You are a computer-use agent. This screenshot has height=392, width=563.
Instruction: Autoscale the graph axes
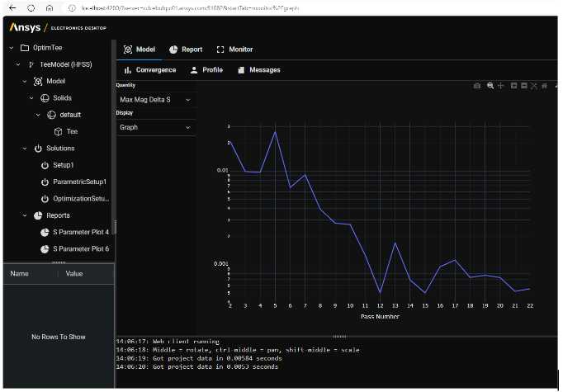pos(534,86)
